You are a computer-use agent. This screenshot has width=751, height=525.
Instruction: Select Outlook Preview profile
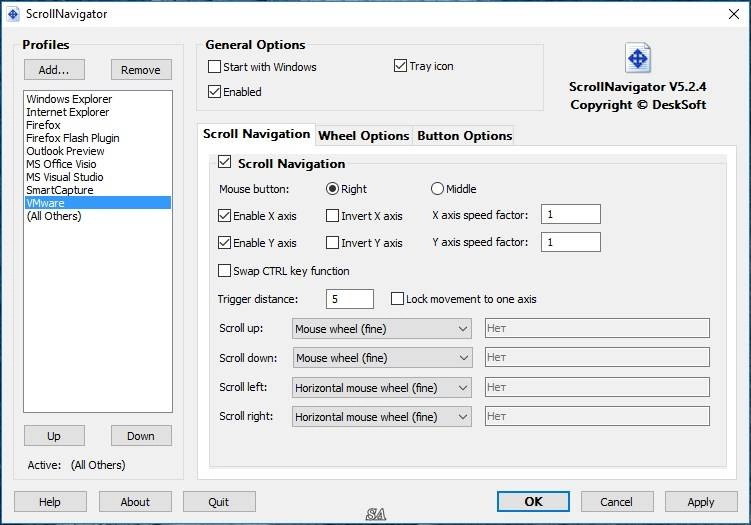click(x=98, y=151)
